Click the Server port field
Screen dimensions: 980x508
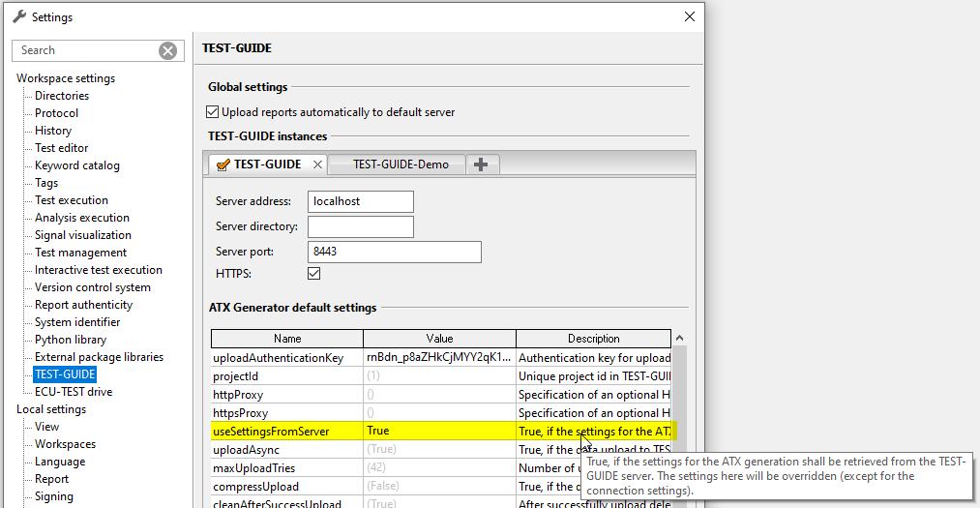point(394,252)
